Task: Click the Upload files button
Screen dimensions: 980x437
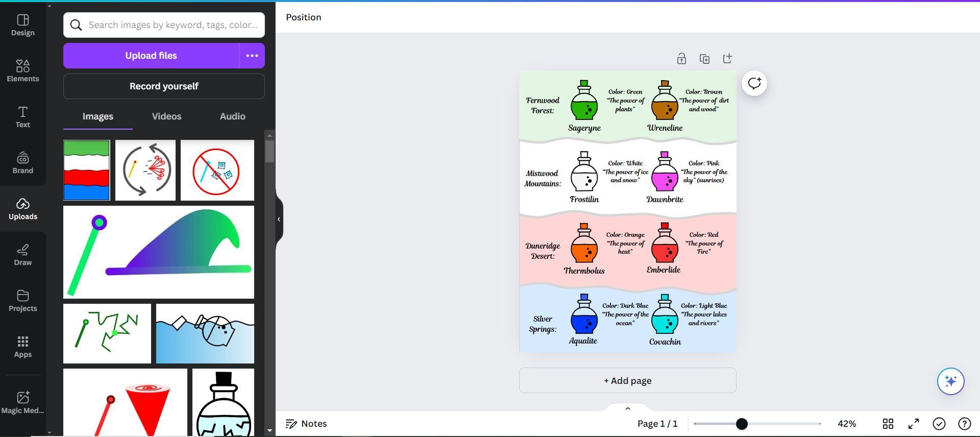Action: pyautogui.click(x=151, y=56)
